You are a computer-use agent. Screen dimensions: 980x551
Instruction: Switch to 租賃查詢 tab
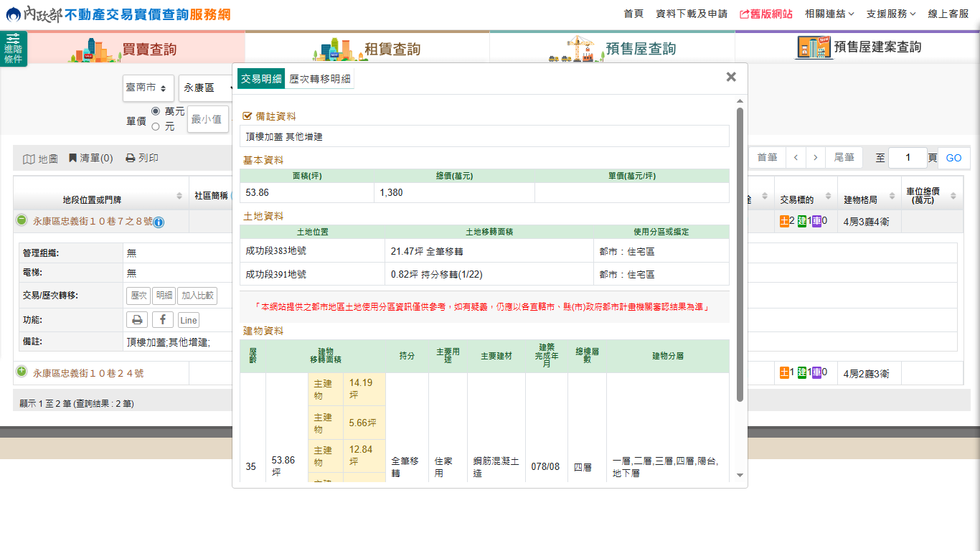pos(367,49)
